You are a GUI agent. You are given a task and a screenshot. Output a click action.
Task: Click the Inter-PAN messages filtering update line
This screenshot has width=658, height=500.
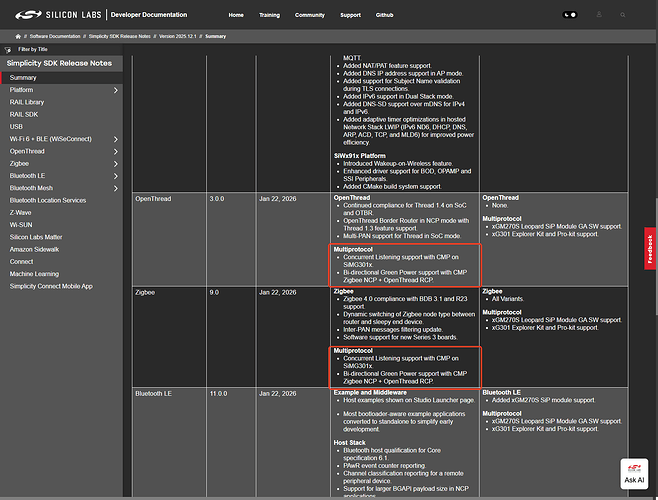coord(393,330)
